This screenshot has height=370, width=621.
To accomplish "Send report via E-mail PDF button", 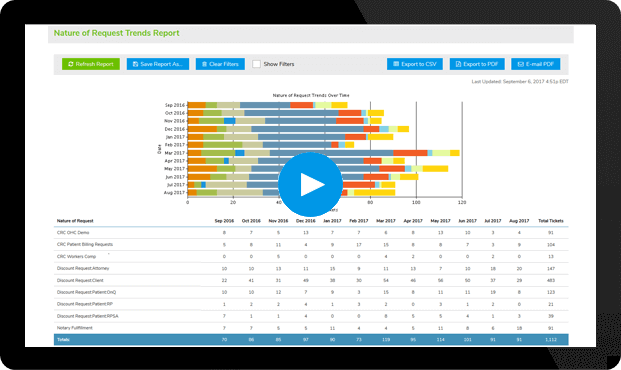I will click(535, 64).
